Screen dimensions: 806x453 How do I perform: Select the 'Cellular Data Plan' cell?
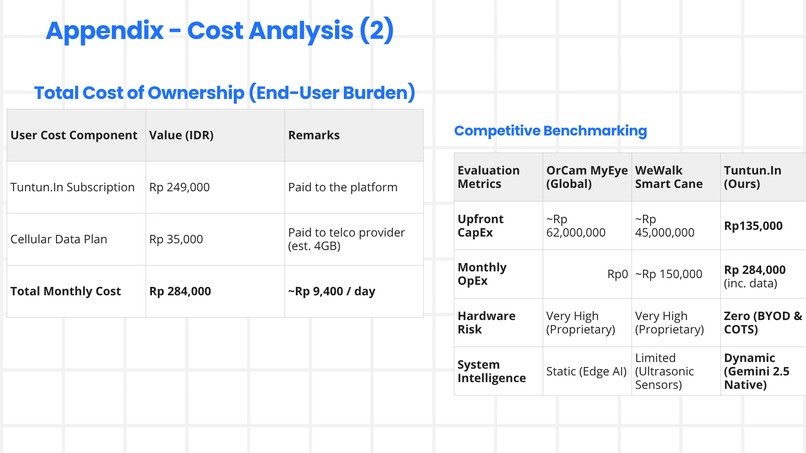click(x=76, y=239)
